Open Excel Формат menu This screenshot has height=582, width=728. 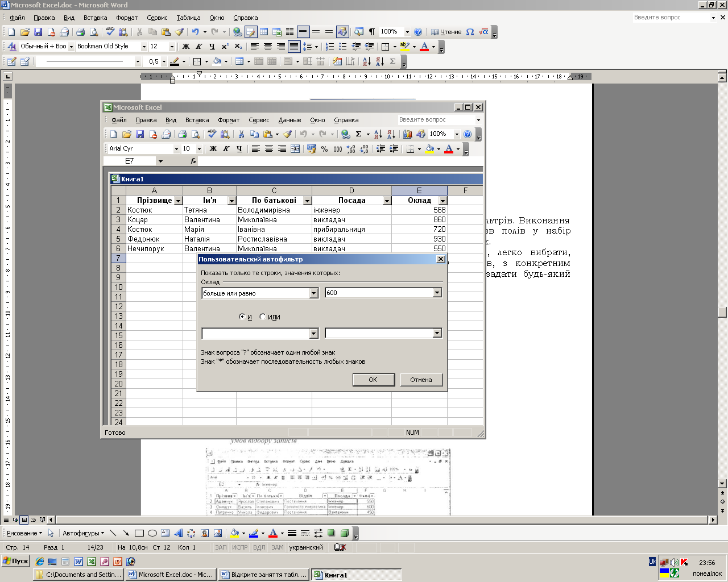pos(229,120)
